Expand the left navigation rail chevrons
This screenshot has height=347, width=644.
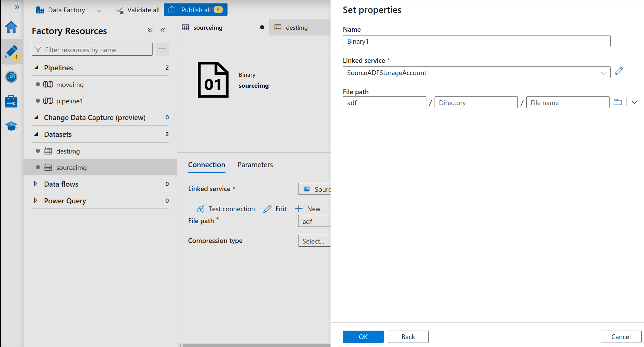[17, 8]
